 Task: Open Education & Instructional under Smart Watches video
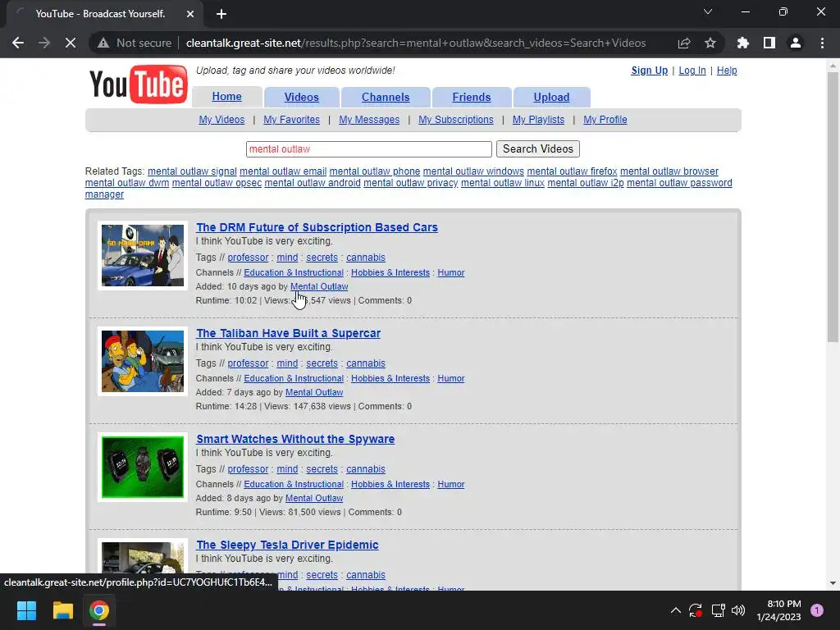[294, 484]
